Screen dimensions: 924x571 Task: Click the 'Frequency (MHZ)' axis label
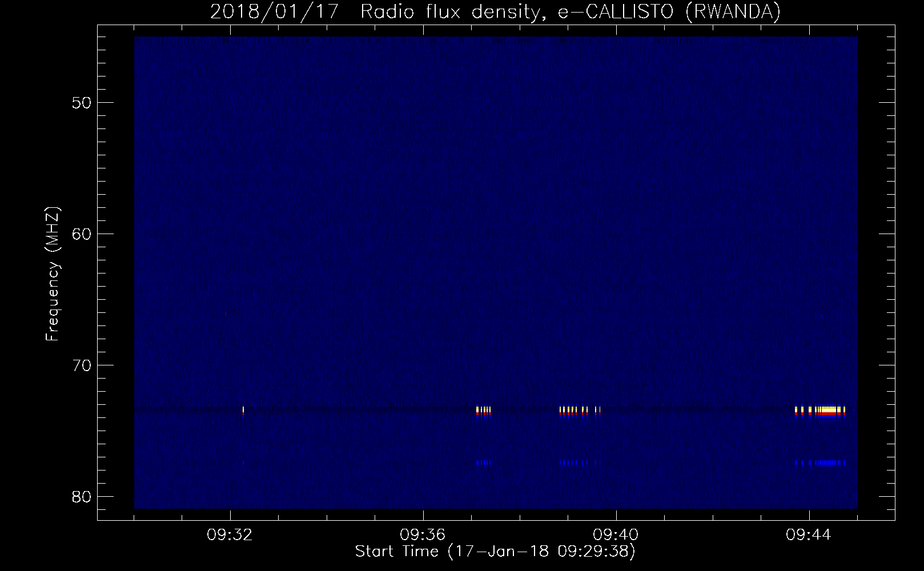tap(53, 274)
